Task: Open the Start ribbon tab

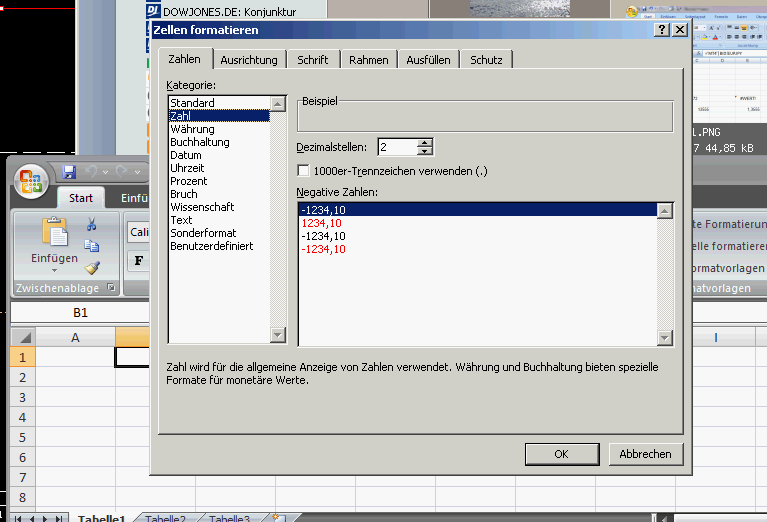Action: [81, 198]
